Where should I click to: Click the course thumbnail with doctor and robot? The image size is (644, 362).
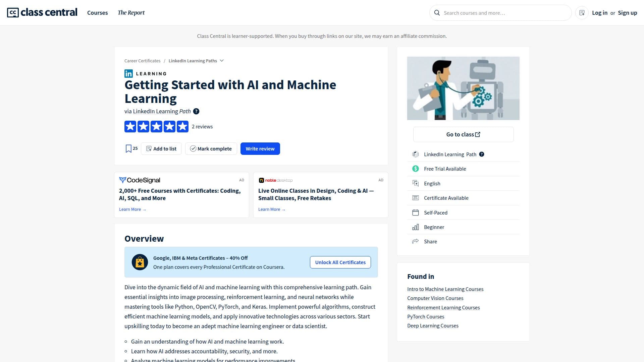(x=463, y=88)
